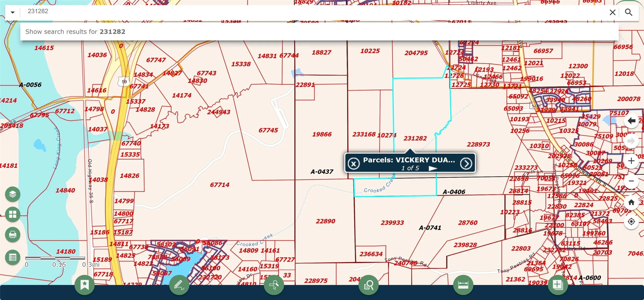Open the Layer List widget
This screenshot has width=644, height=300.
pos(12,194)
